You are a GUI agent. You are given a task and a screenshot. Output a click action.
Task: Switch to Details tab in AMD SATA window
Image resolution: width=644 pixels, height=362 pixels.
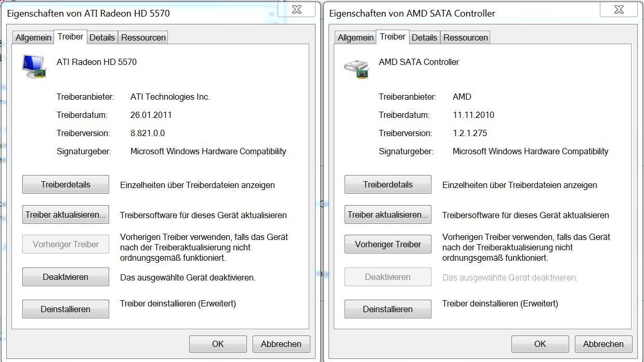coord(424,37)
